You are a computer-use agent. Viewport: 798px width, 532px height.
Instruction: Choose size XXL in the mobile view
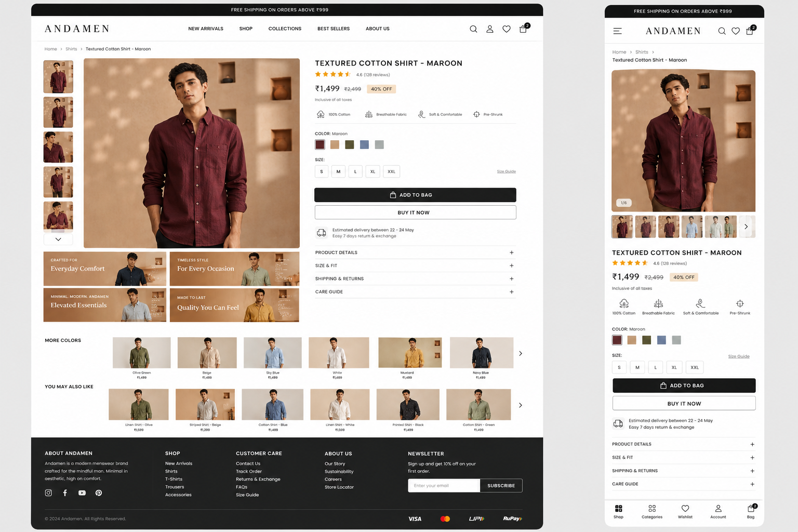coord(695,367)
